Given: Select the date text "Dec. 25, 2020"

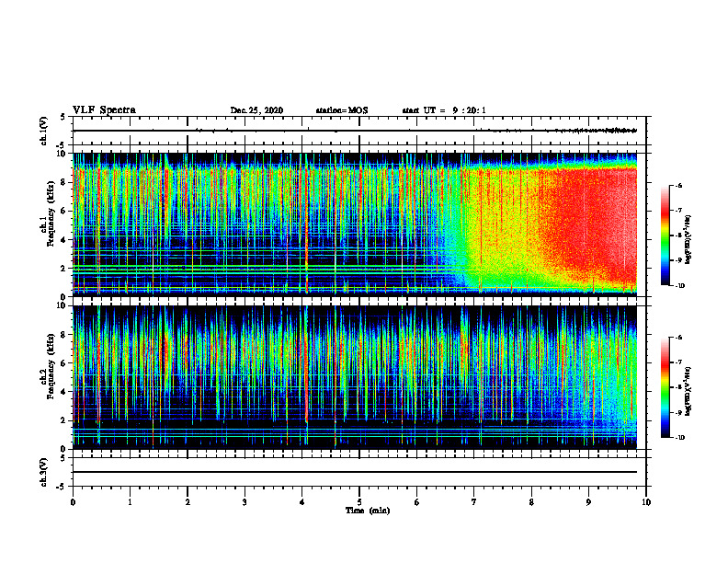Looking at the screenshot, I should coord(256,110).
